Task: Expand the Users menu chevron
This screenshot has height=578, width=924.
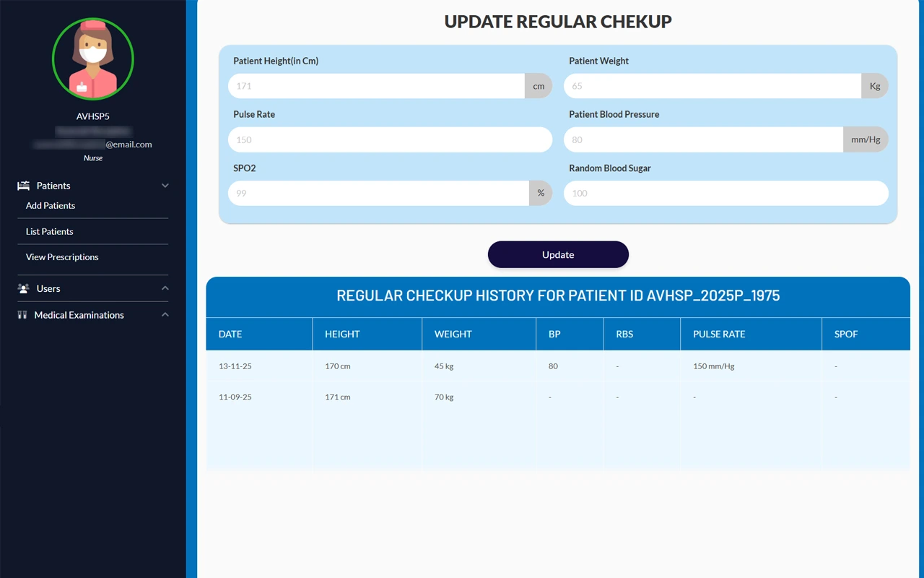Action: click(x=165, y=288)
